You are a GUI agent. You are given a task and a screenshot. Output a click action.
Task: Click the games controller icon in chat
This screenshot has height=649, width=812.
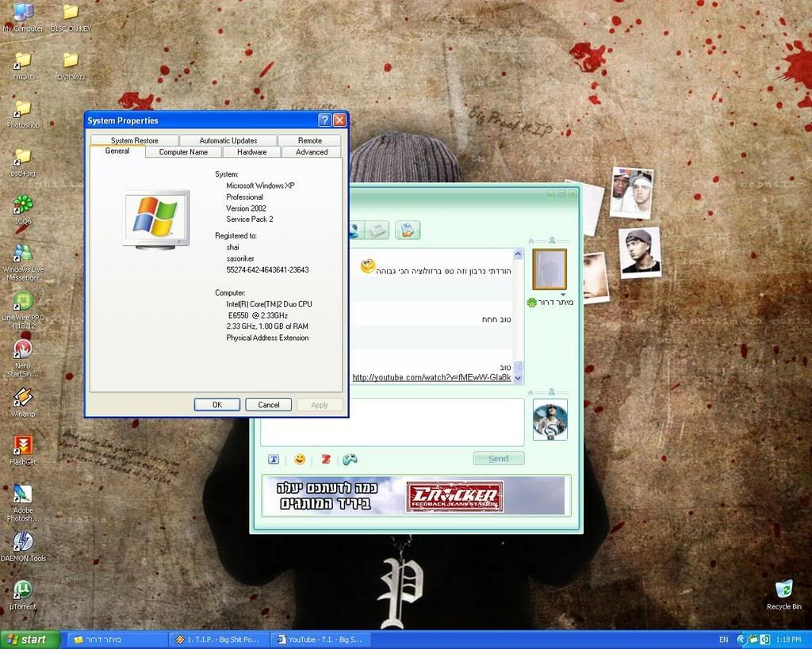coord(350,459)
